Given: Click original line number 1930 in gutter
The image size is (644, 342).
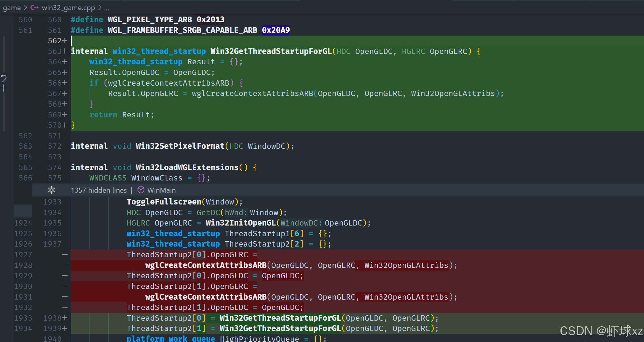Looking at the screenshot, I should (x=23, y=286).
